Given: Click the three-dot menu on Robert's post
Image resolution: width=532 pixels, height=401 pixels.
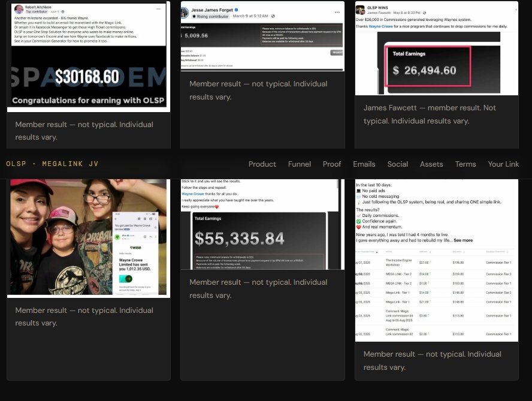Looking at the screenshot, I should pyautogui.click(x=158, y=9).
